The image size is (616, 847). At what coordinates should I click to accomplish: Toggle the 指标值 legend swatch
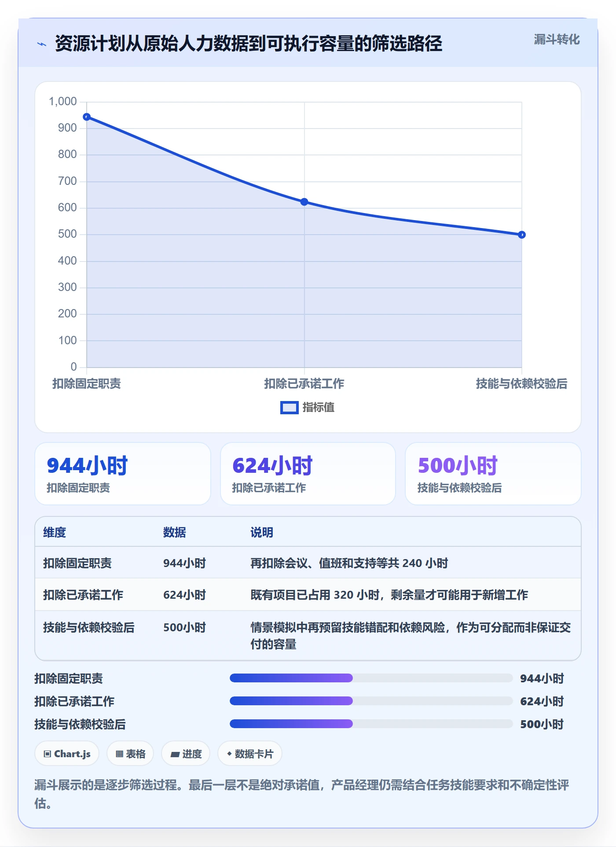coord(289,408)
